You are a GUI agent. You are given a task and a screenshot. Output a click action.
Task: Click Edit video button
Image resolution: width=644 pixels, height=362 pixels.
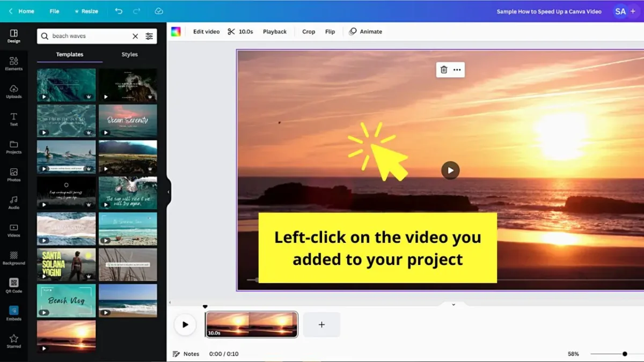[x=207, y=32]
